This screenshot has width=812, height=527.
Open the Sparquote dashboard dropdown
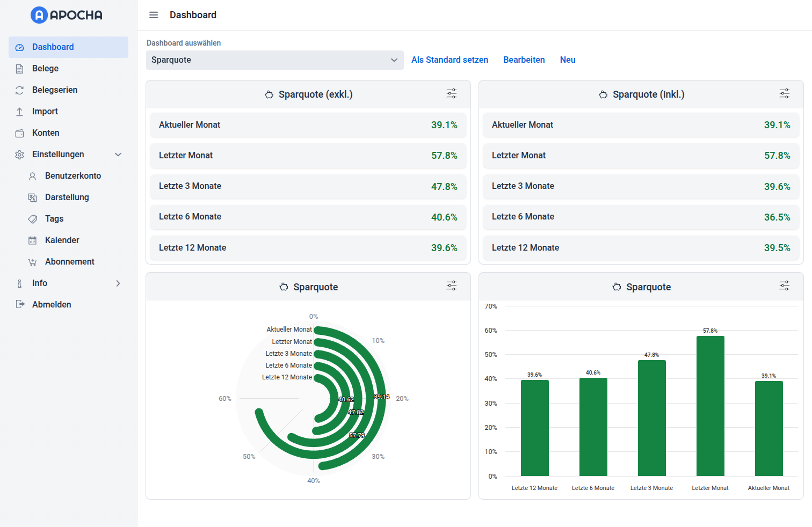[x=274, y=60]
